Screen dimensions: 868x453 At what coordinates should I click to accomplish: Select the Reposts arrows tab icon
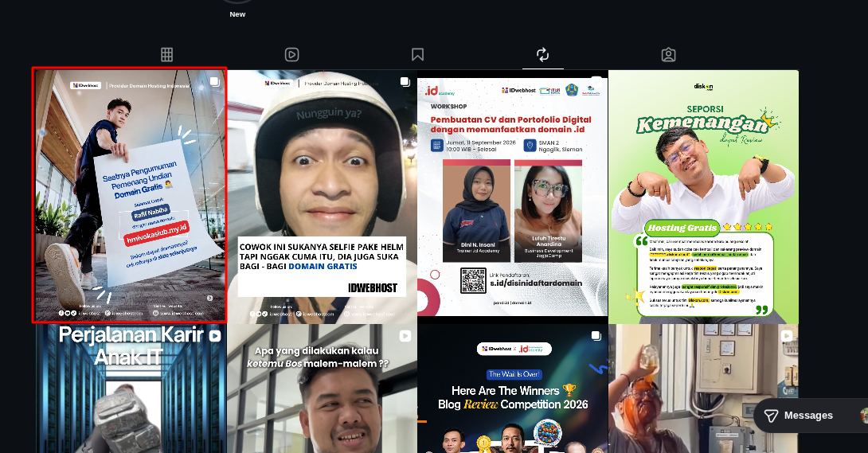click(542, 55)
